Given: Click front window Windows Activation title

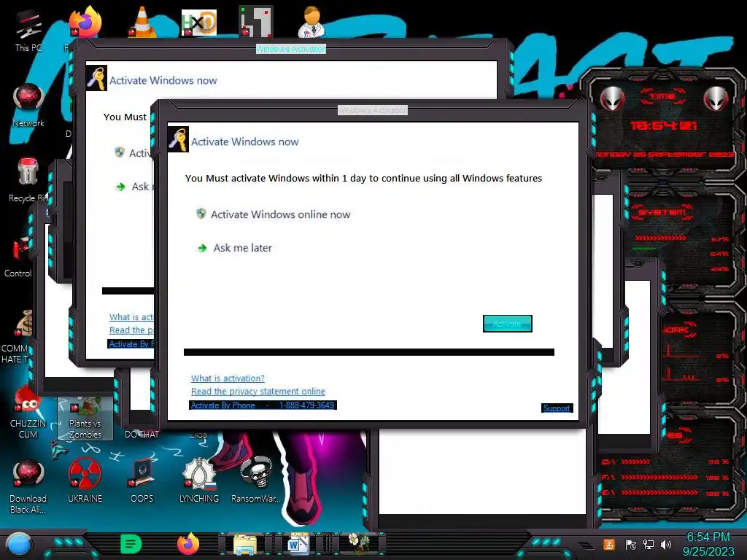Looking at the screenshot, I should 373,110.
